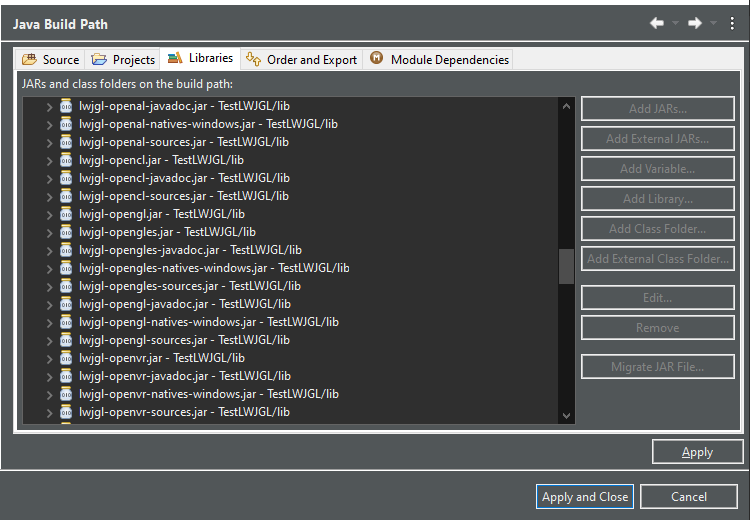Viewport: 750px width, 520px height.
Task: Click jar icon of lwjgl-opengl.jar
Action: point(66,214)
